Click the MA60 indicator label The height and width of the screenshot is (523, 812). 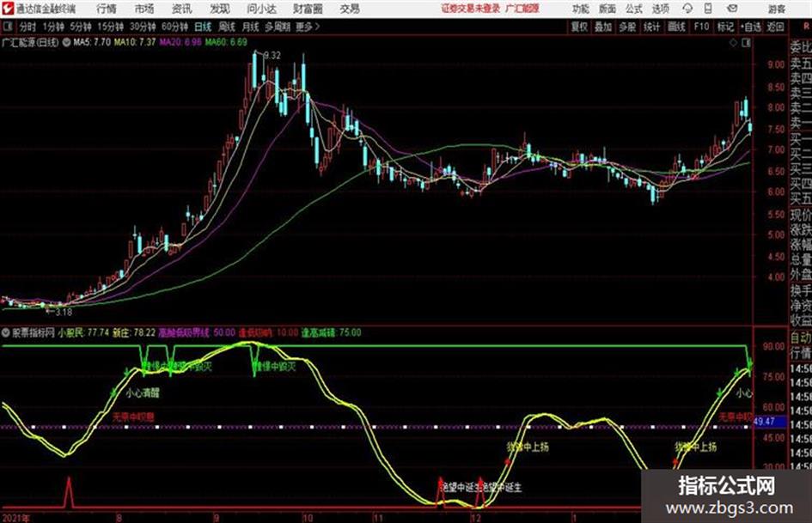pyautogui.click(x=226, y=42)
